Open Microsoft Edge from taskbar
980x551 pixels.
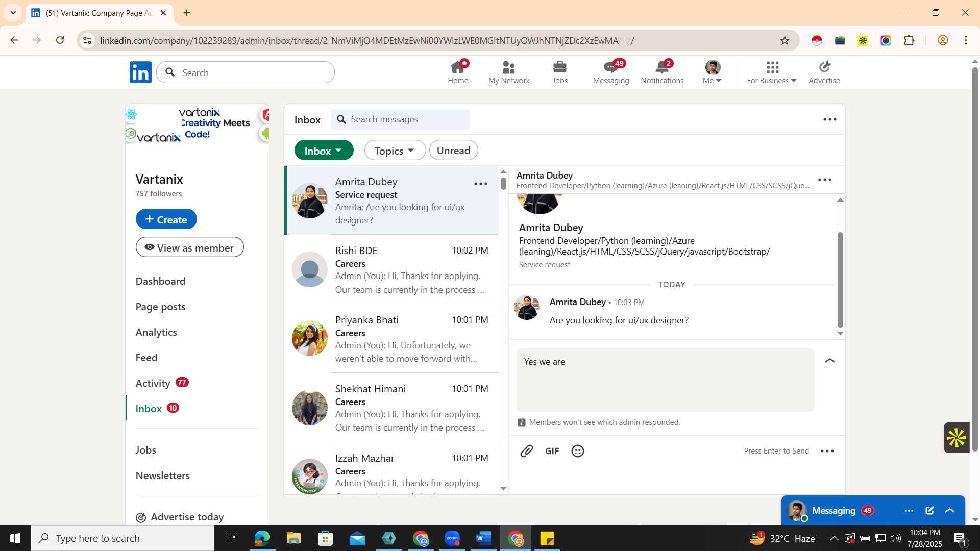coord(262,538)
